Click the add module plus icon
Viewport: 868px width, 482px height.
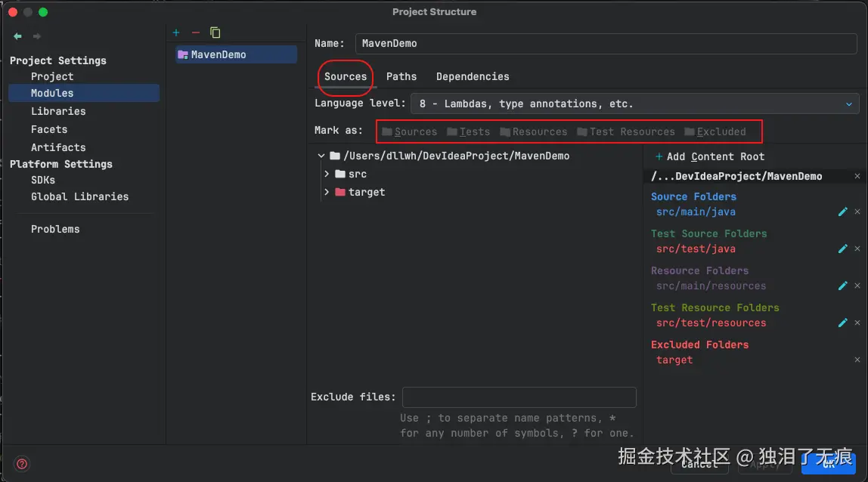coord(176,32)
